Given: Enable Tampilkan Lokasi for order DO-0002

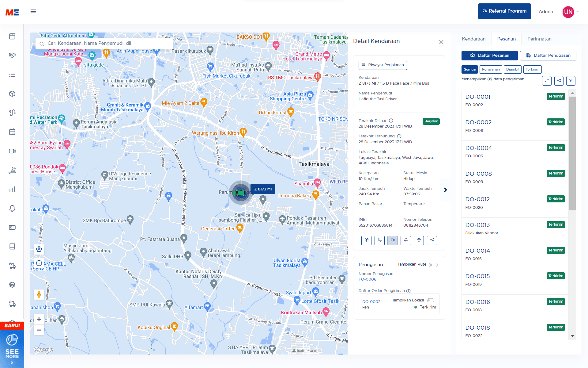Looking at the screenshot, I should [x=430, y=300].
